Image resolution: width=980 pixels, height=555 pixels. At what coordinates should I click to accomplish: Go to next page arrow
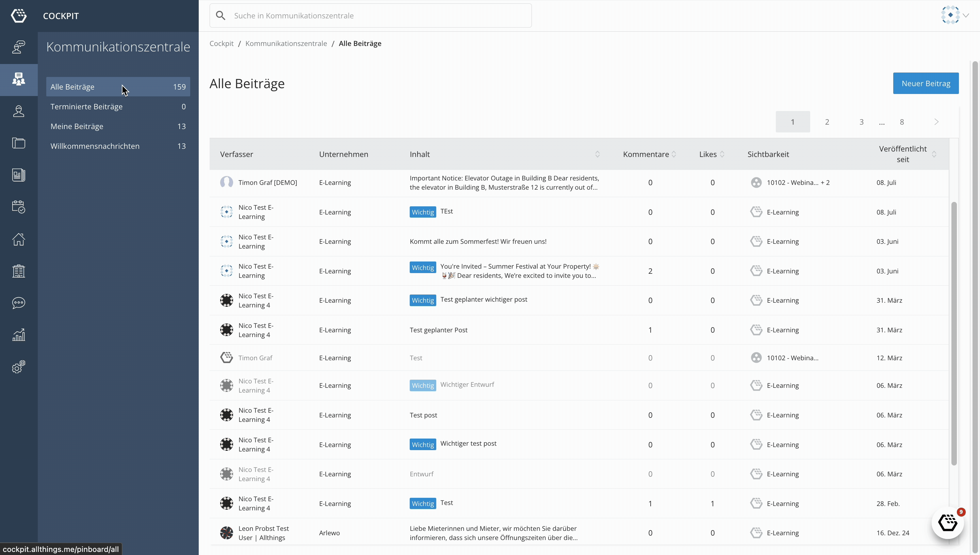point(936,122)
